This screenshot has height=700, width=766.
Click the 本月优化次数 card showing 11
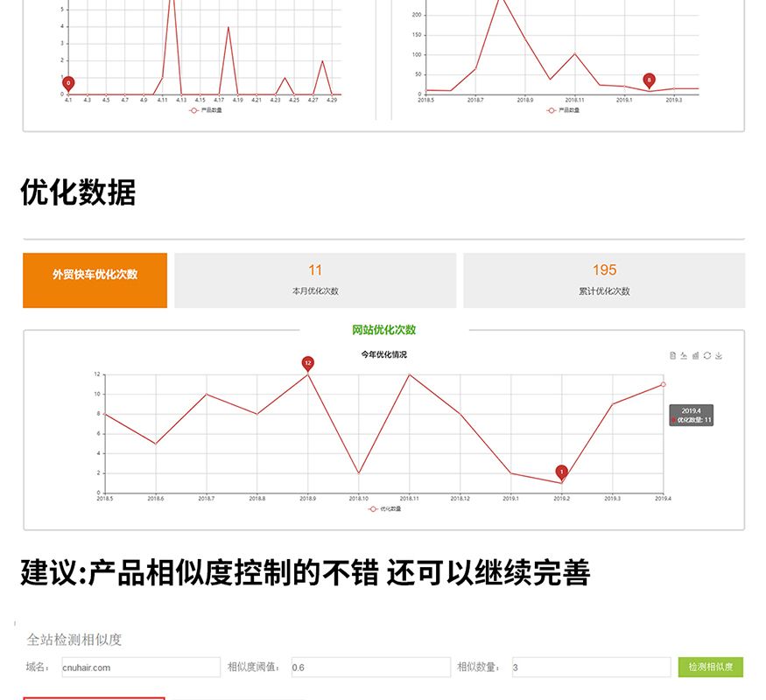point(315,280)
